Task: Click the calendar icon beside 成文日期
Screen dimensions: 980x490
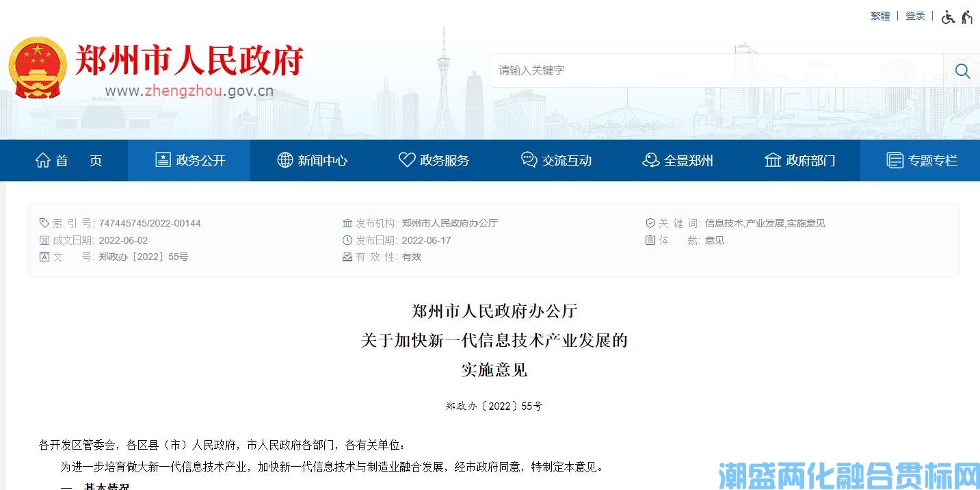Action: pyautogui.click(x=44, y=240)
